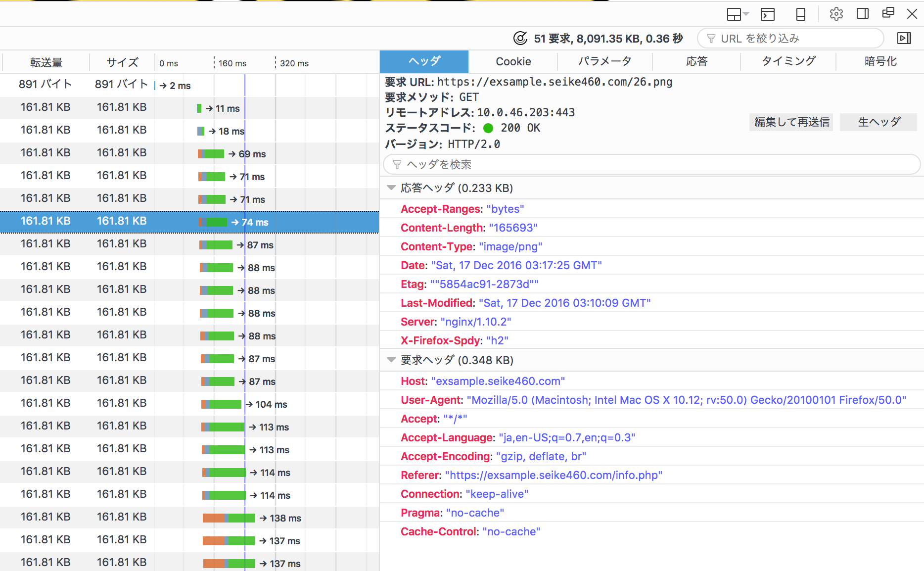This screenshot has width=924, height=571.
Task: Open developer tools settings gear
Action: point(836,14)
